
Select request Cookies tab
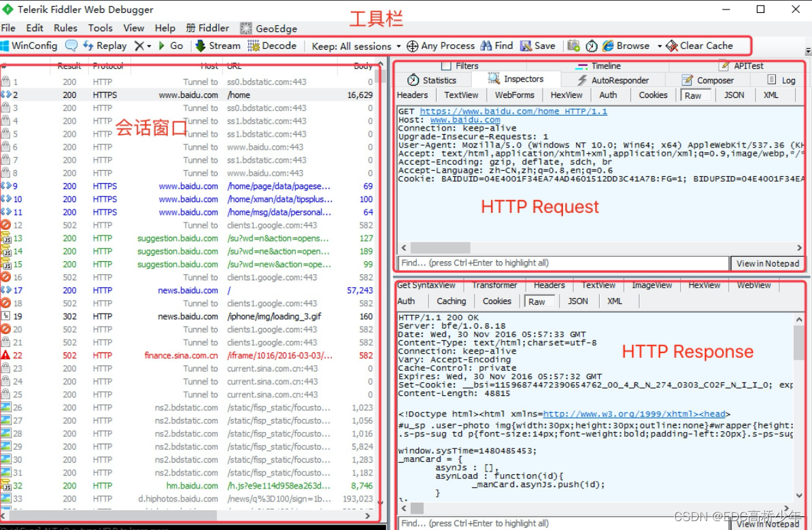(x=653, y=95)
